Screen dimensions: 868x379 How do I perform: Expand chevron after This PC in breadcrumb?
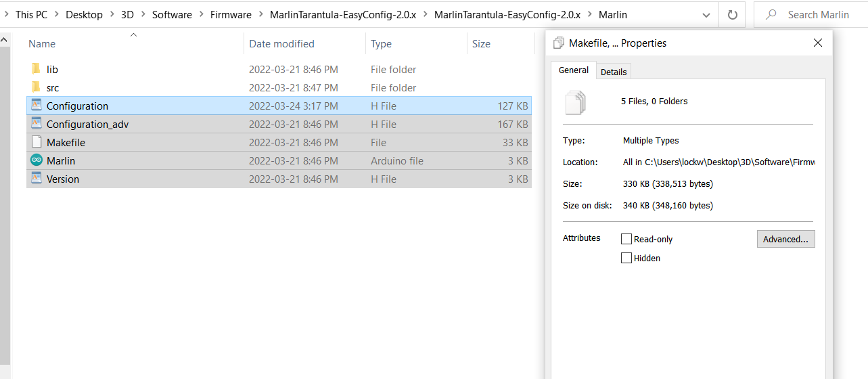pos(56,14)
